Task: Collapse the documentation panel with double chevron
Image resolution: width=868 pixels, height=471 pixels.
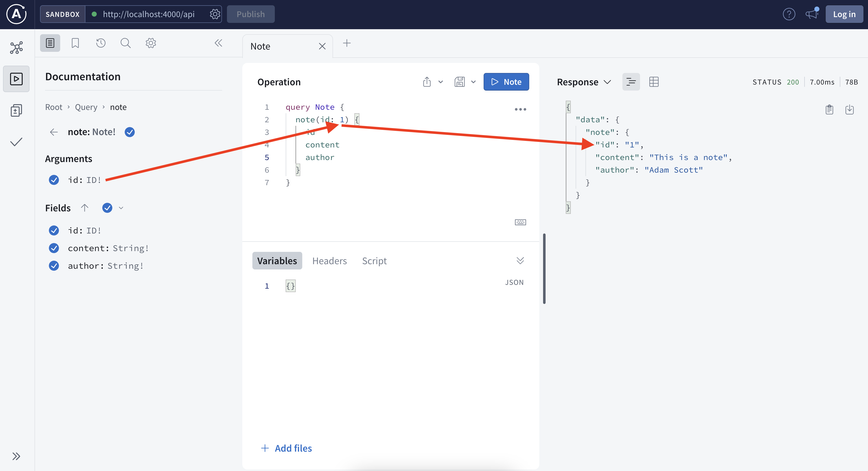Action: (218, 43)
